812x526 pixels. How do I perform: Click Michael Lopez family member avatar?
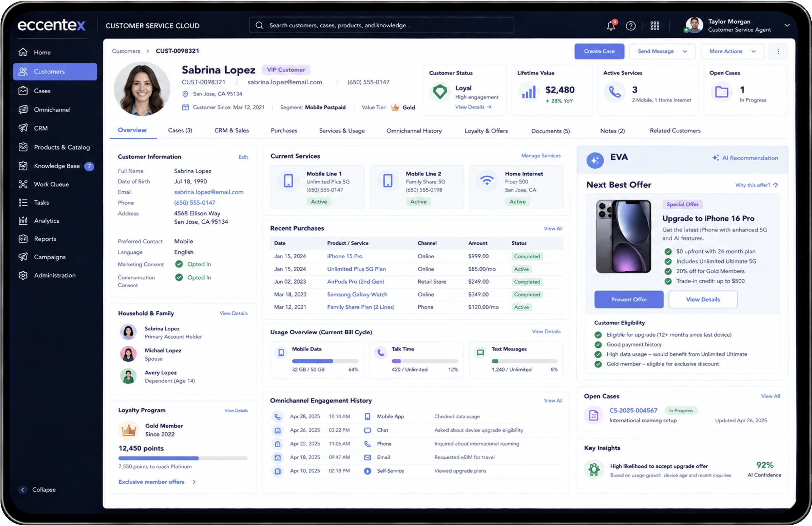128,354
